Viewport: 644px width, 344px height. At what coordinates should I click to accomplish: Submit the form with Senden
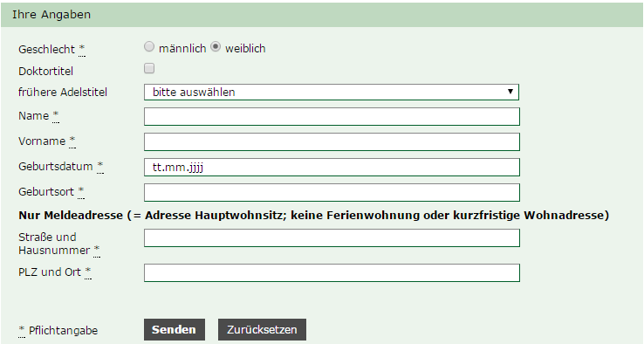(175, 330)
